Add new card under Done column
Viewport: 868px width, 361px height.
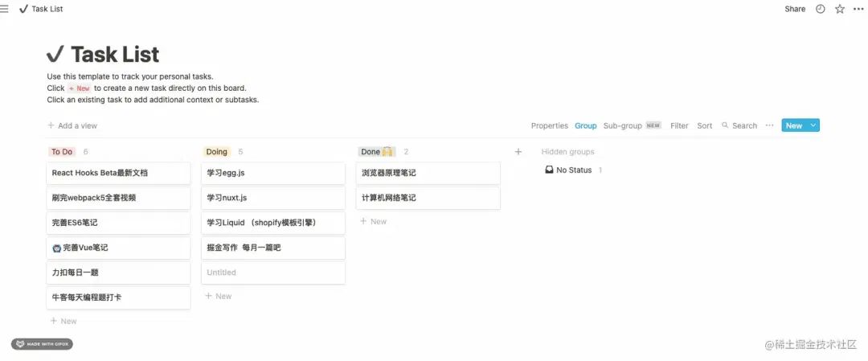point(374,221)
